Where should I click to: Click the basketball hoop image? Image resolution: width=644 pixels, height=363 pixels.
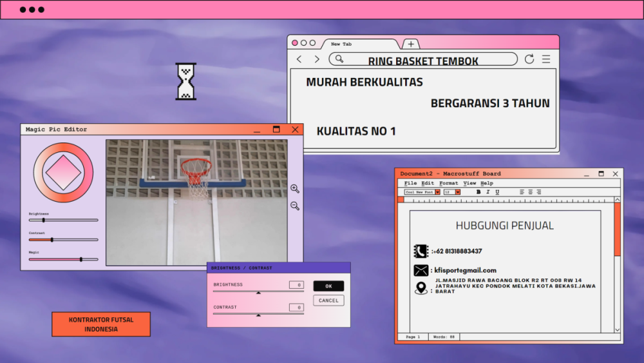pos(196,202)
